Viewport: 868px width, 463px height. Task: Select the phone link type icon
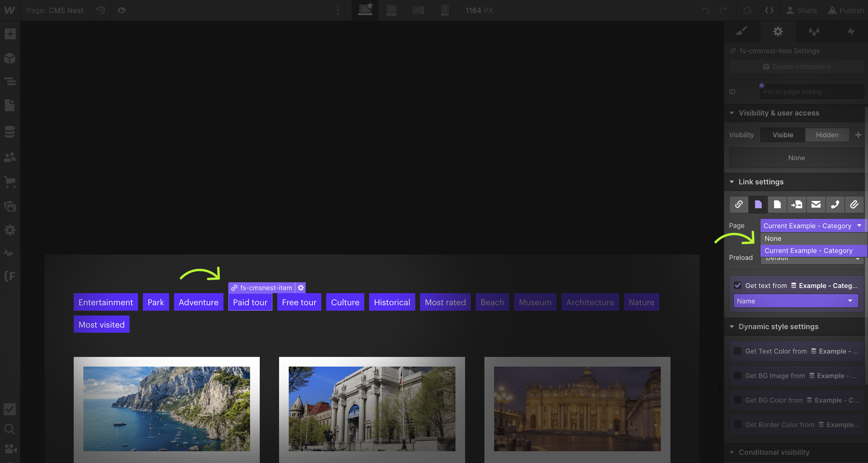point(835,204)
